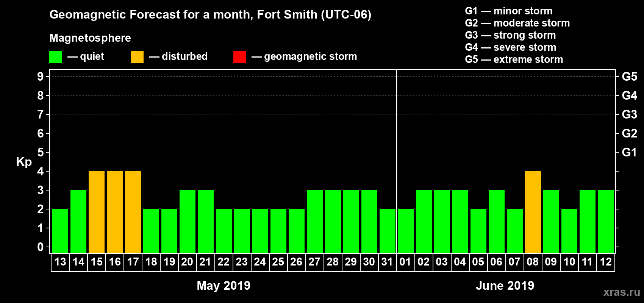Click the 'G5 — extreme storm' legend text
Image resolution: width=644 pixels, height=303 pixels.
coord(514,59)
